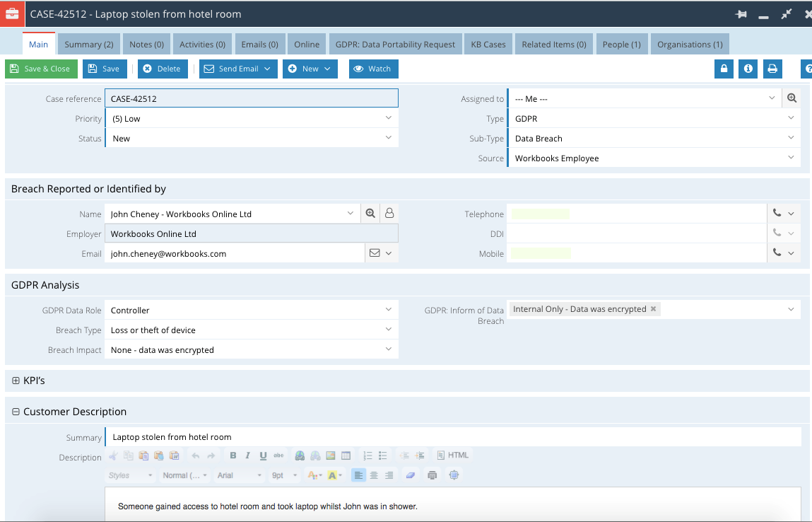The width and height of the screenshot is (812, 522).
Task: Maximize the Description editor
Action: pos(454,475)
